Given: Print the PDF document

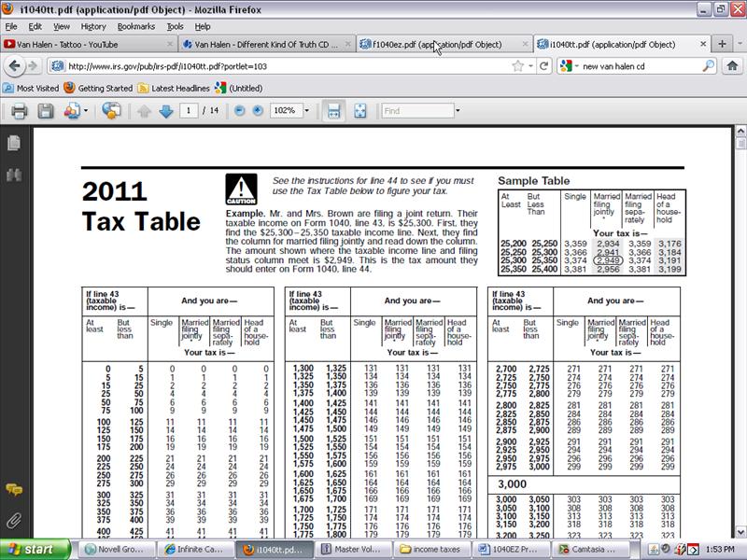Looking at the screenshot, I should [x=20, y=111].
